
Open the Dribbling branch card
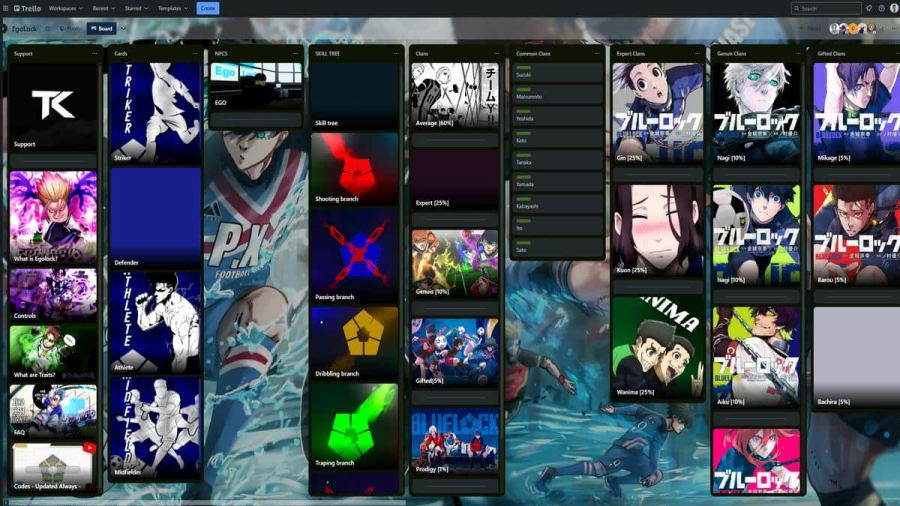coord(355,343)
